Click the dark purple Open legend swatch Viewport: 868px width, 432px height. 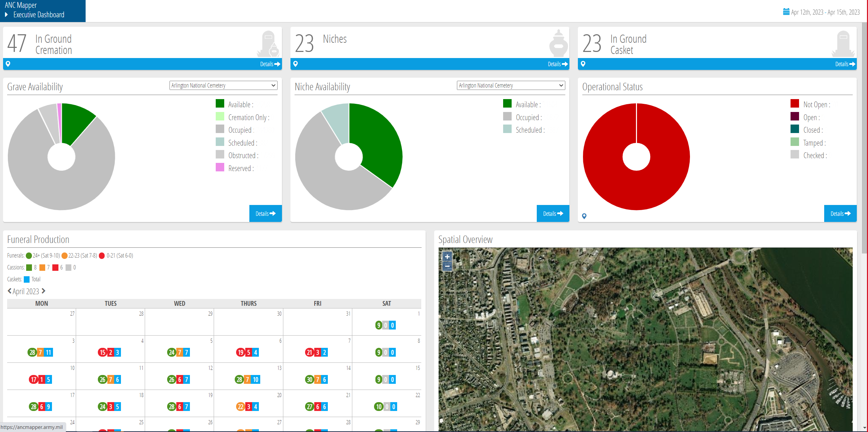click(795, 116)
